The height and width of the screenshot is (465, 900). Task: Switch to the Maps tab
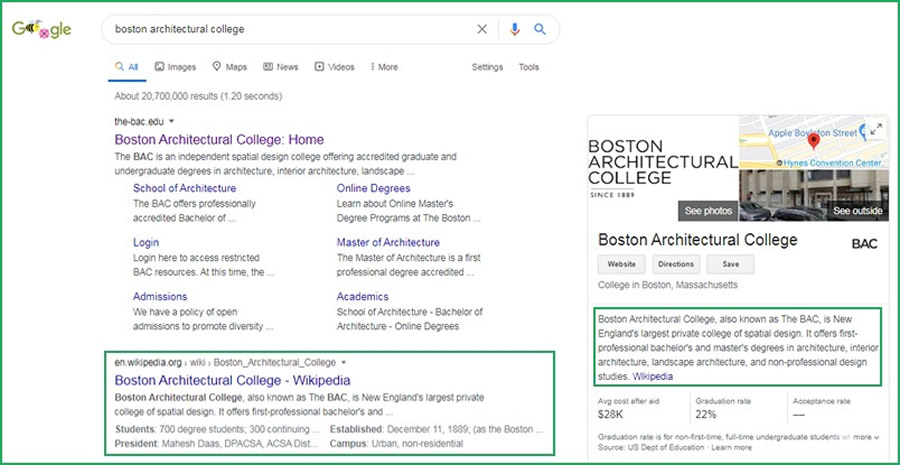click(x=230, y=67)
